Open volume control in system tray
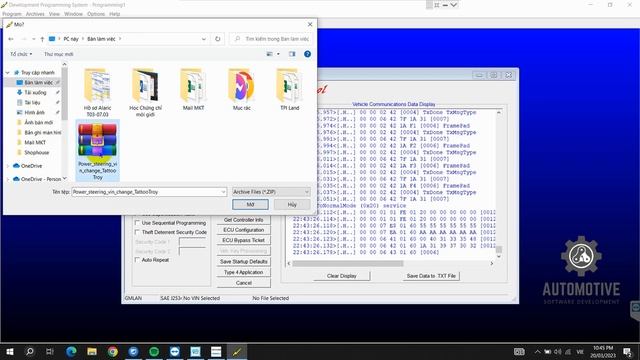640x360 pixels. click(558, 352)
